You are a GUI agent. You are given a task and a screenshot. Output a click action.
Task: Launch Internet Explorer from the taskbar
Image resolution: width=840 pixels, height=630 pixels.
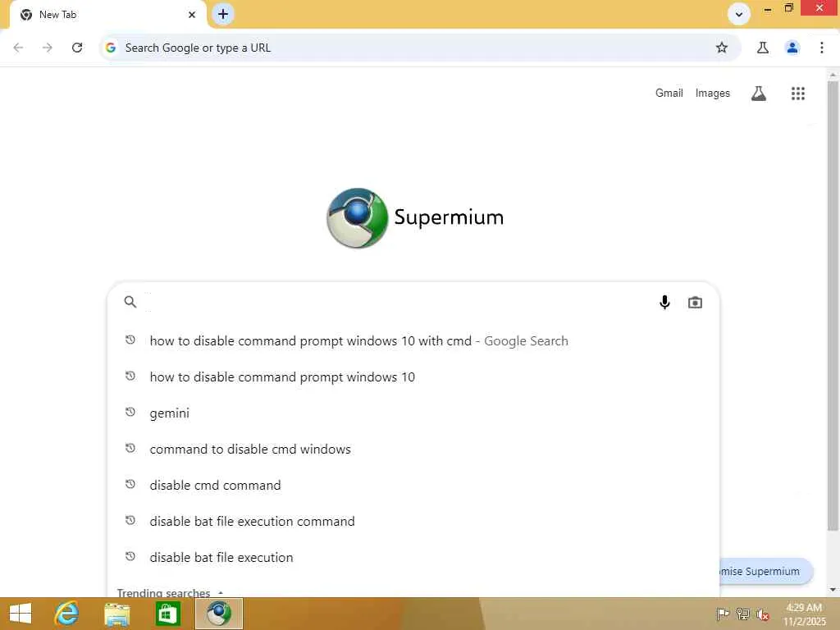click(67, 614)
